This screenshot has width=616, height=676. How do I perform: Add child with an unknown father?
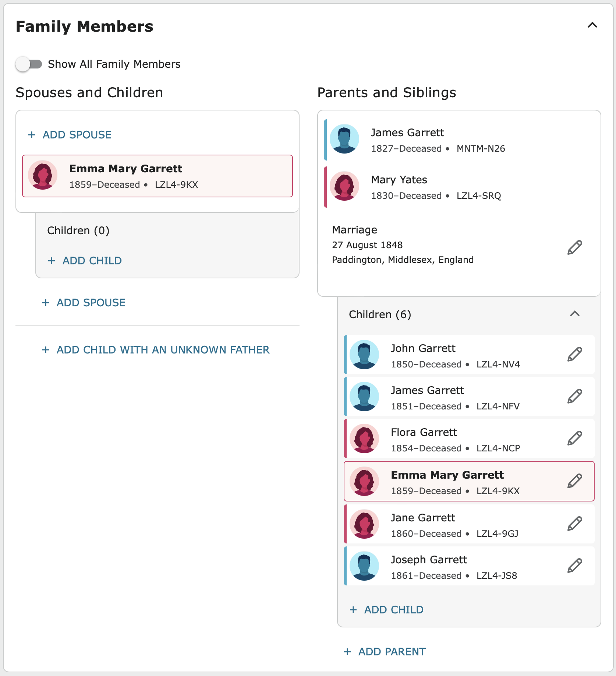click(156, 350)
